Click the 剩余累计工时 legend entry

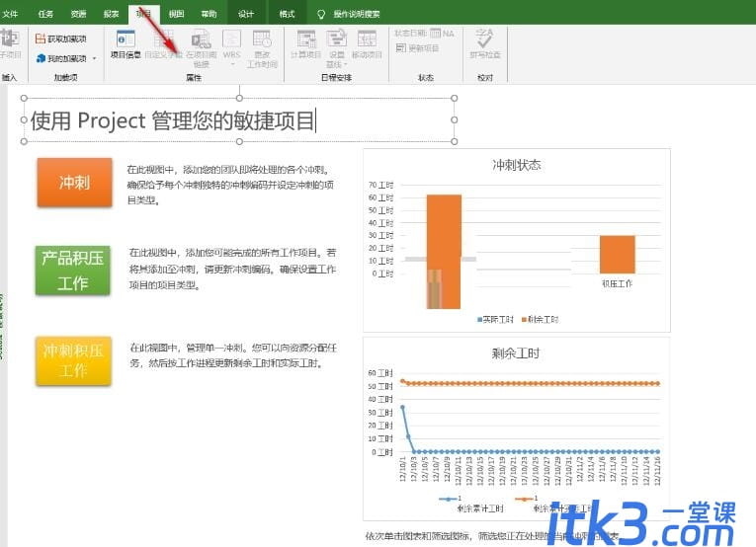(471, 504)
